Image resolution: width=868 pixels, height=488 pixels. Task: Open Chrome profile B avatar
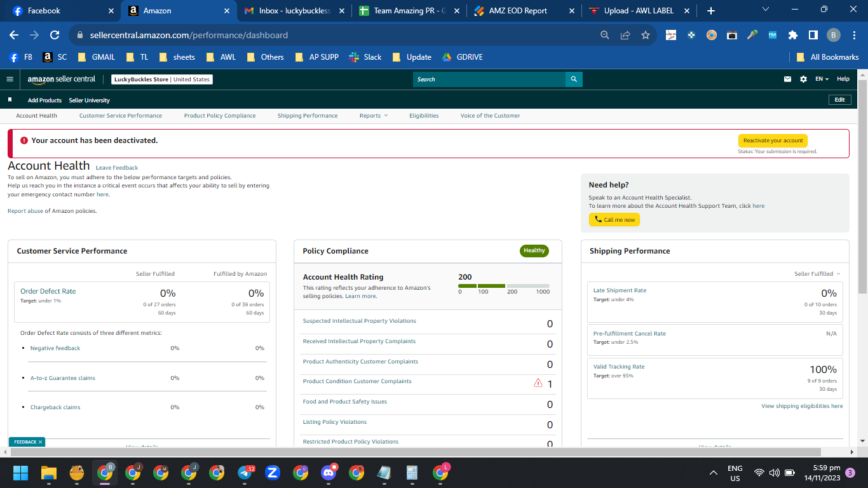(x=834, y=36)
